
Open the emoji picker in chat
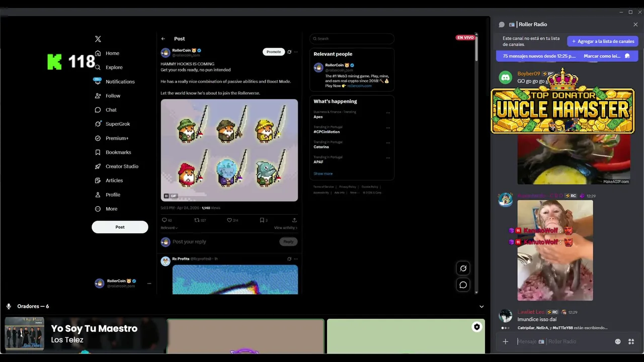point(618,342)
